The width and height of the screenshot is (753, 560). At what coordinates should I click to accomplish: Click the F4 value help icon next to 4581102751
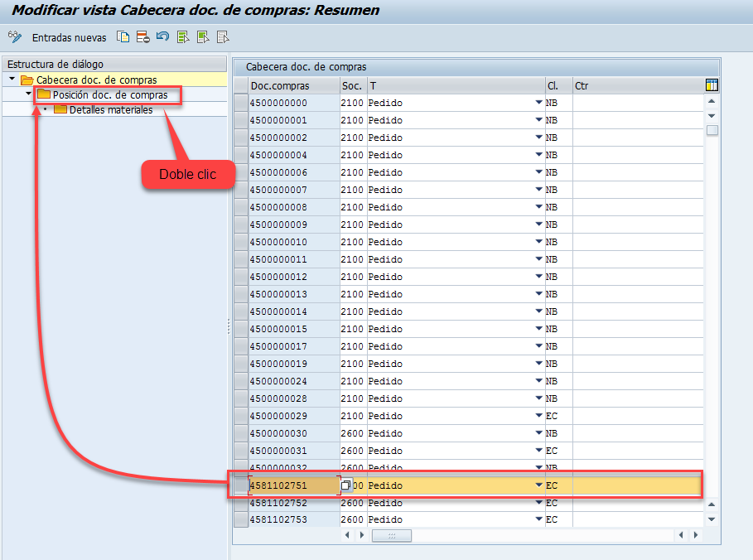pos(346,485)
